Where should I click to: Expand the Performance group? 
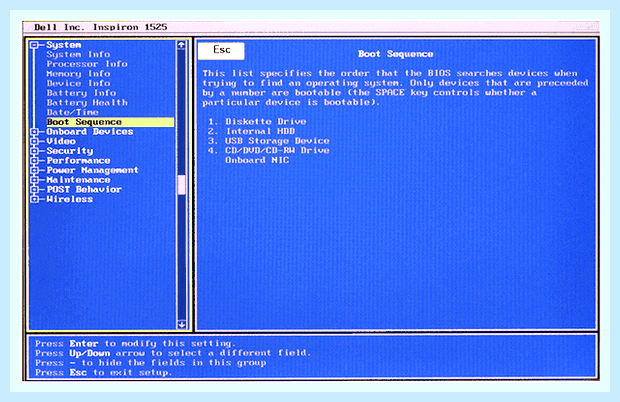34,160
